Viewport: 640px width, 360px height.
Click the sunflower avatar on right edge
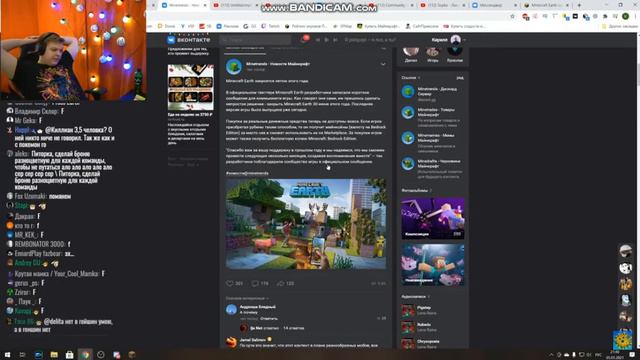point(623,340)
